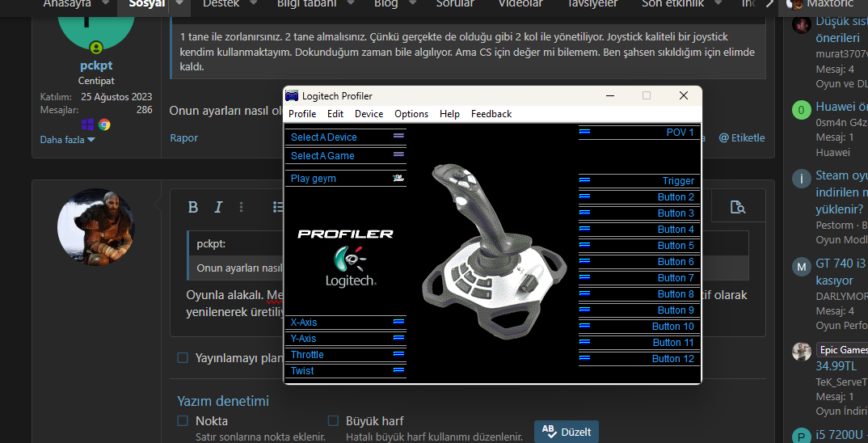Open the Tavsiyeler navigation item
868x443 pixels.
pyautogui.click(x=592, y=3)
